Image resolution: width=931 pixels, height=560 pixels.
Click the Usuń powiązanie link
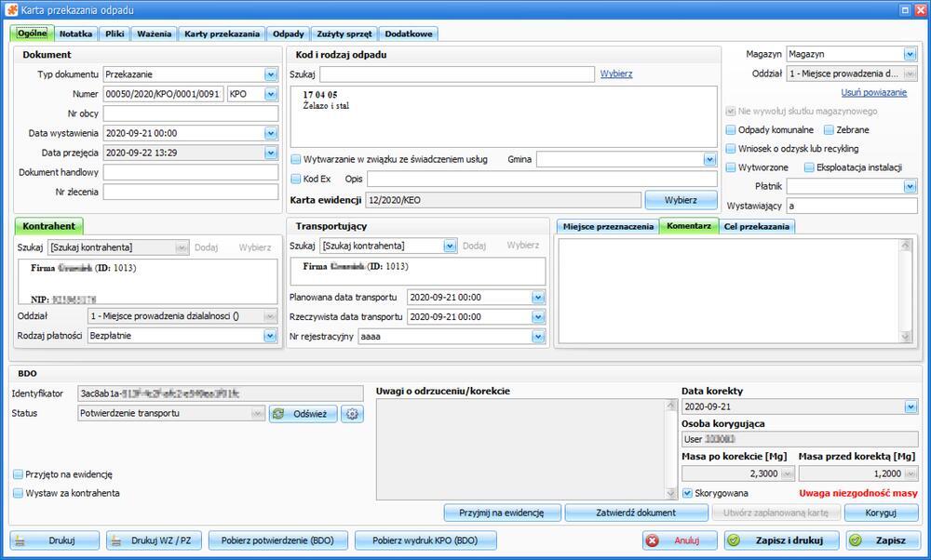tap(873, 92)
